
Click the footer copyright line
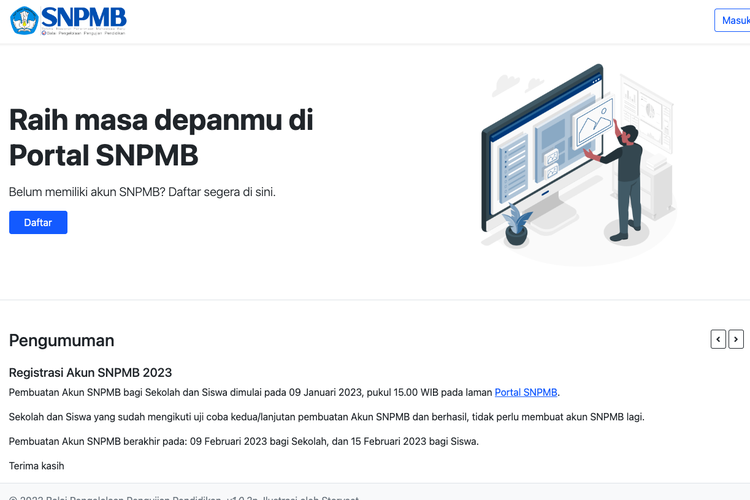tap(184, 498)
